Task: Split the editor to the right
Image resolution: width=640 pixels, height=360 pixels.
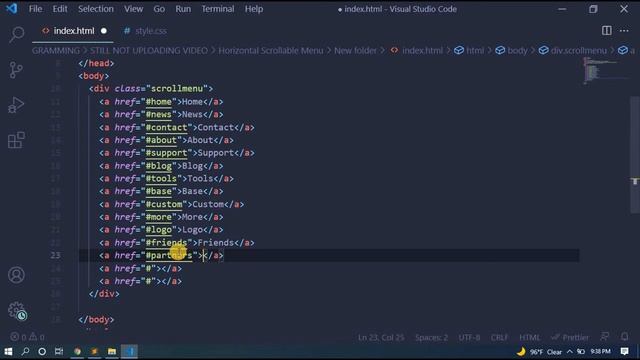Action: click(x=607, y=31)
